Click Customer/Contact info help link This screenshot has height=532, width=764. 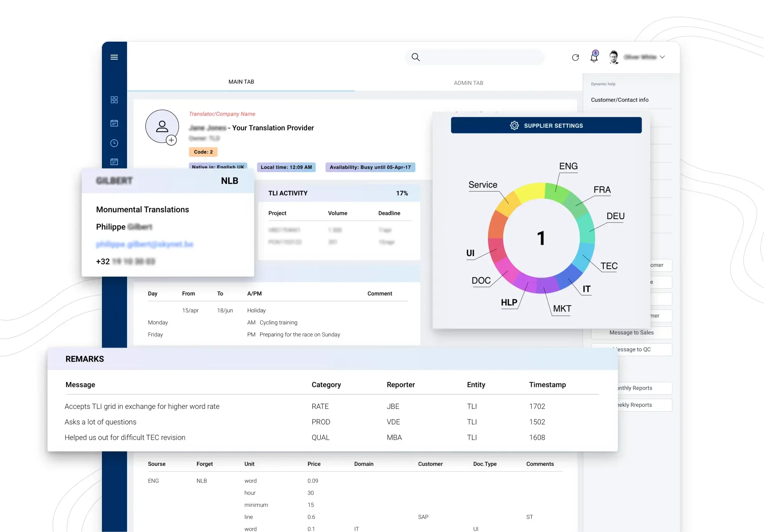click(620, 100)
